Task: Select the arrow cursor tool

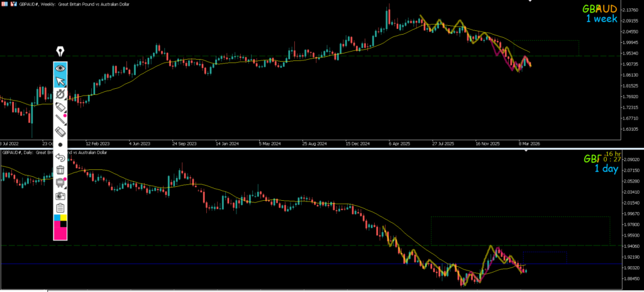Action: pos(60,81)
